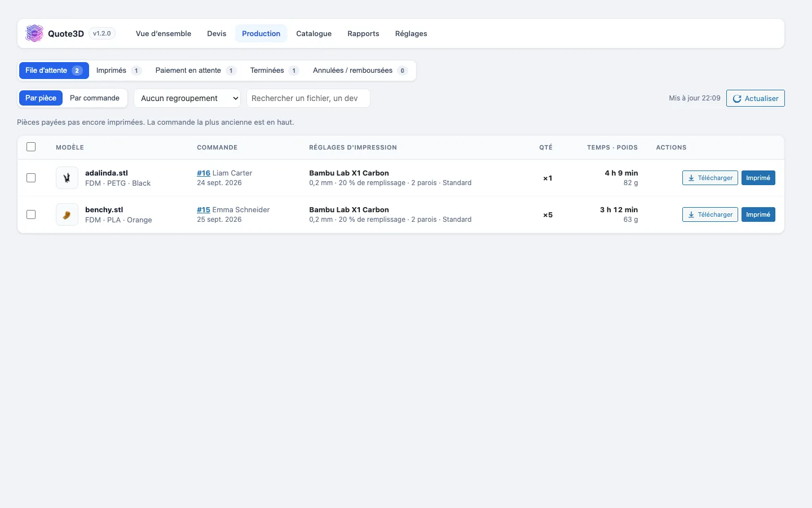Click the 4 h 9 min print time
Image resolution: width=812 pixels, height=508 pixels.
pos(621,173)
